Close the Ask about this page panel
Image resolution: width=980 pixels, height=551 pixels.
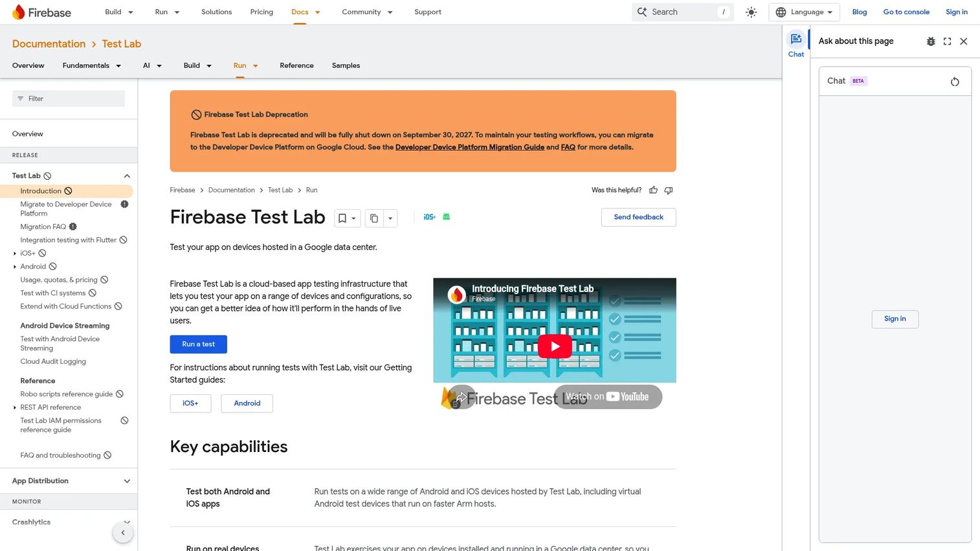[x=964, y=41]
